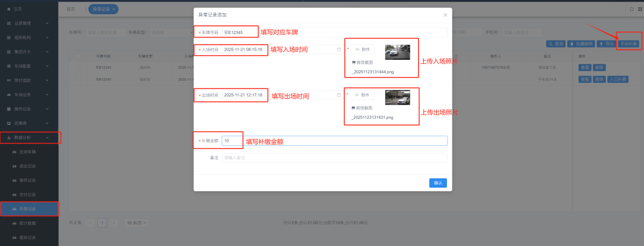Click the 车场配置 wrench icon
Image resolution: width=644 pixels, height=246 pixels.
click(x=9, y=66)
